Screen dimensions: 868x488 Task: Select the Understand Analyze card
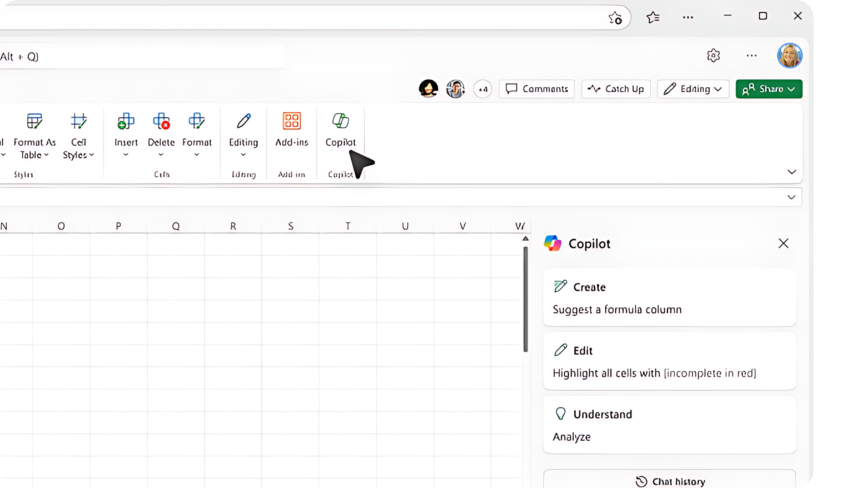tap(670, 425)
